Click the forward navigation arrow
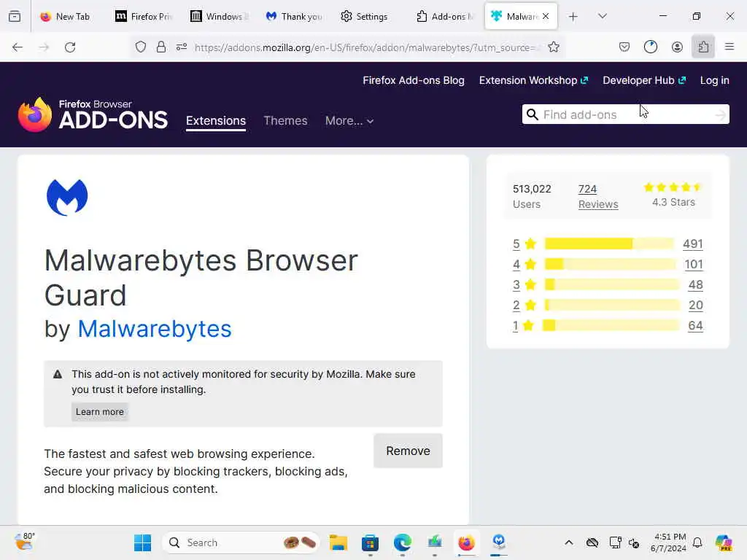The width and height of the screenshot is (747, 560). 44,47
